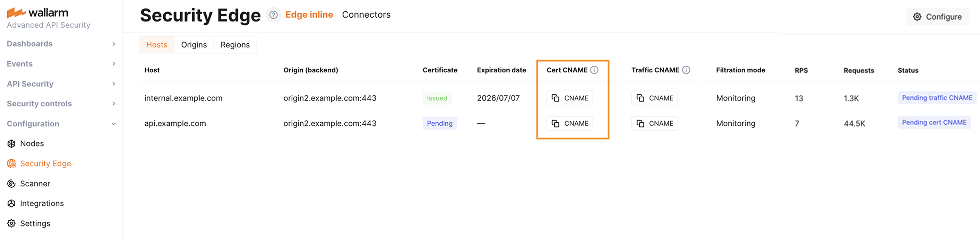Click the Requests column header

pyautogui.click(x=859, y=70)
